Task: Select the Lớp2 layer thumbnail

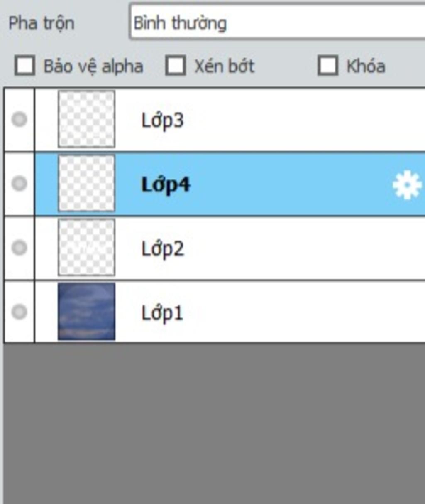Action: point(86,247)
